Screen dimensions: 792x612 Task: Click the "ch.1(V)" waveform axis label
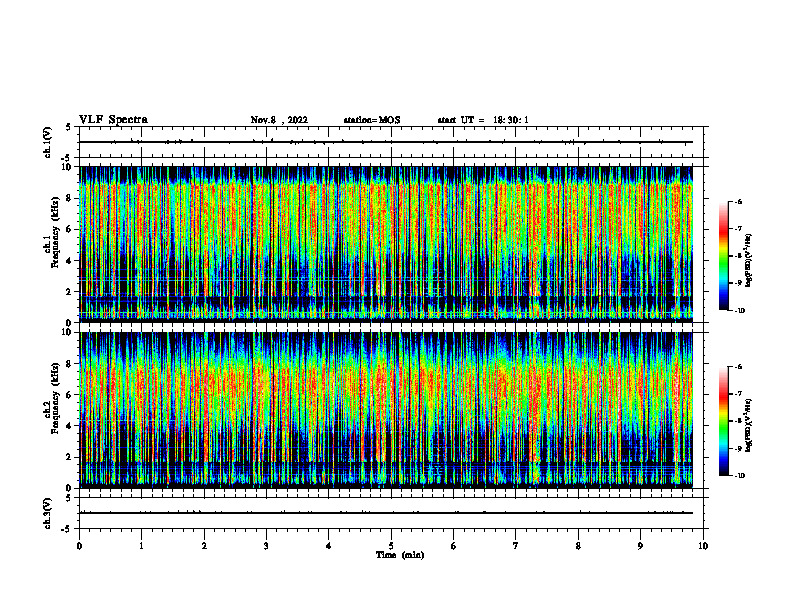pyautogui.click(x=48, y=142)
